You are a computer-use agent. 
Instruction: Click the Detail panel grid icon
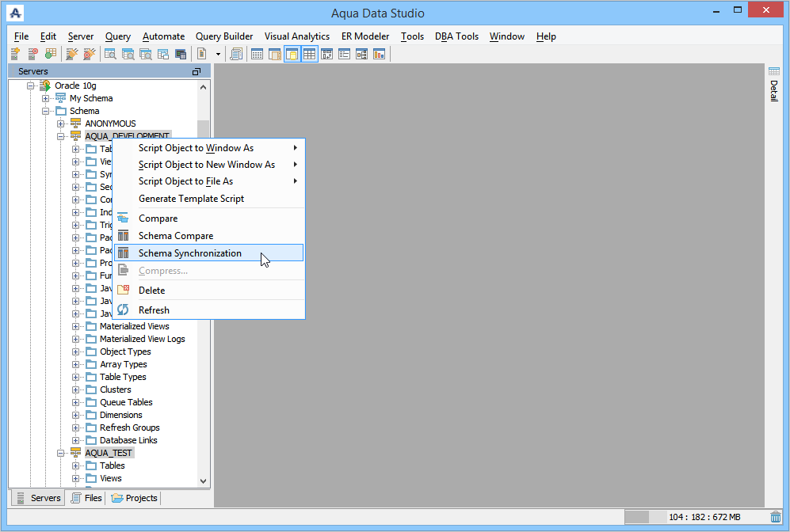click(x=774, y=71)
